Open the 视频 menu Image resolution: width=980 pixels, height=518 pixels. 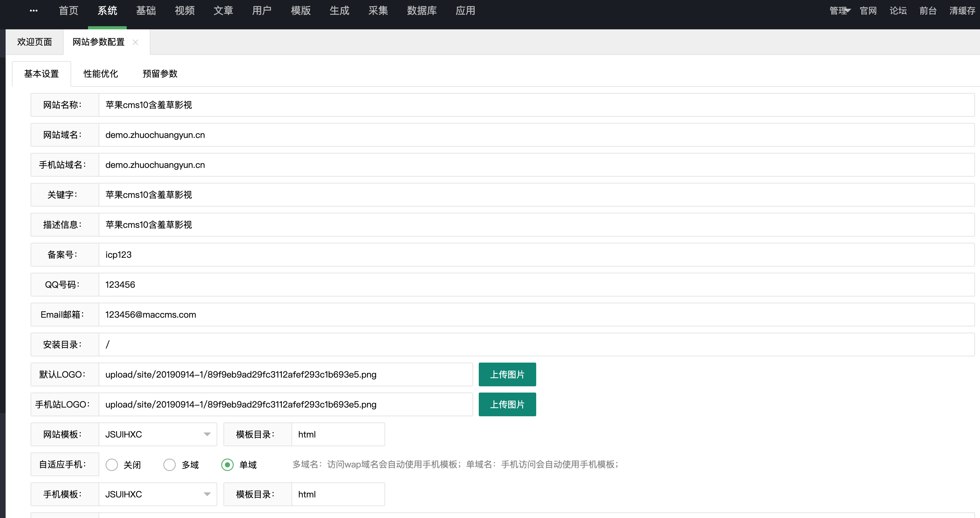pos(185,11)
